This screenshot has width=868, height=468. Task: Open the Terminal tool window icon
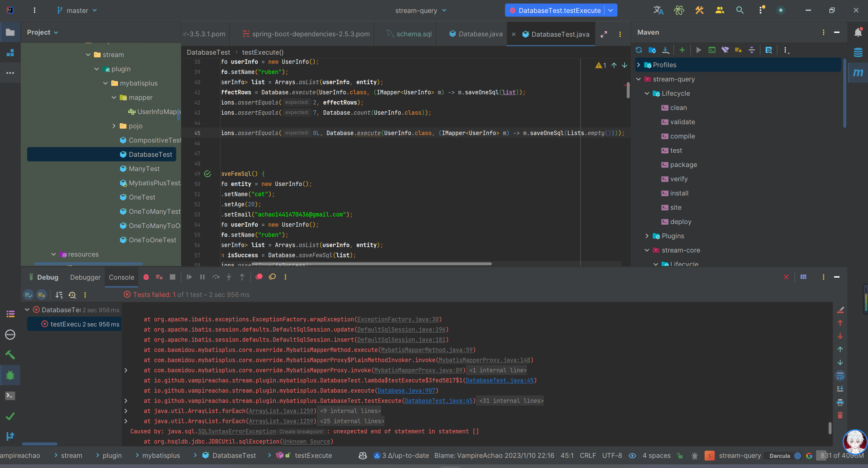click(10, 396)
